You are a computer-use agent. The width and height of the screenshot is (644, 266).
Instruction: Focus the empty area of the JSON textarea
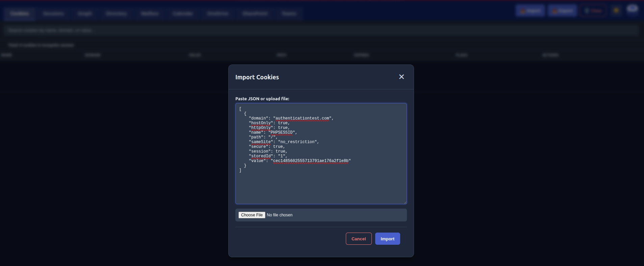coord(321,187)
